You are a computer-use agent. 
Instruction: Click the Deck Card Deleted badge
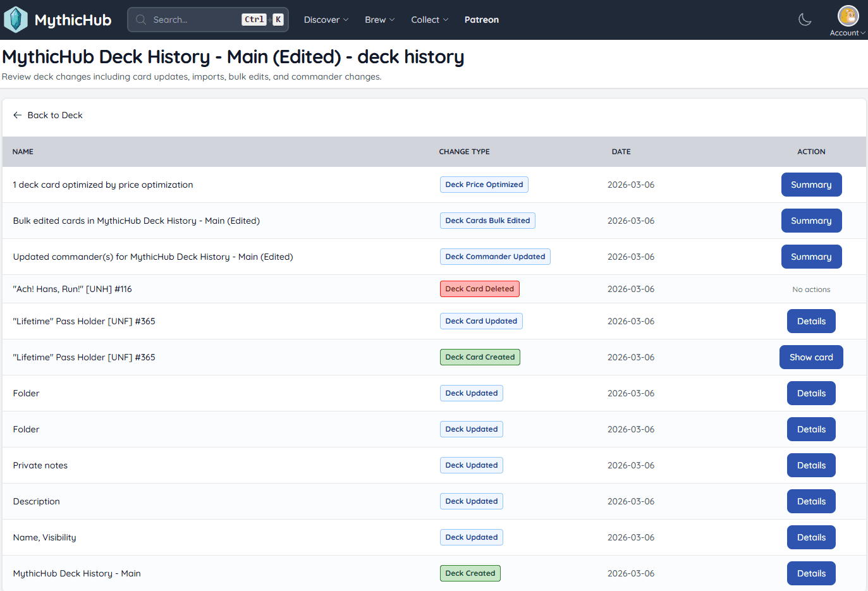tap(480, 289)
